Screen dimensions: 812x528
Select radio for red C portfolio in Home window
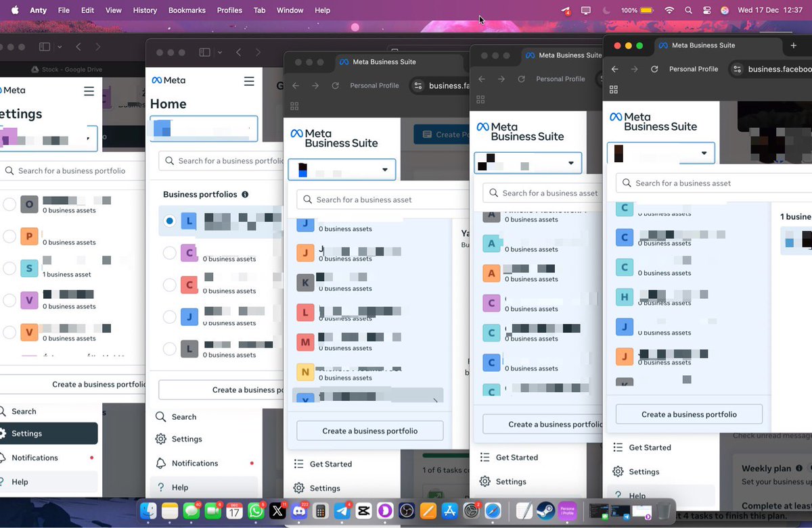pyautogui.click(x=170, y=285)
